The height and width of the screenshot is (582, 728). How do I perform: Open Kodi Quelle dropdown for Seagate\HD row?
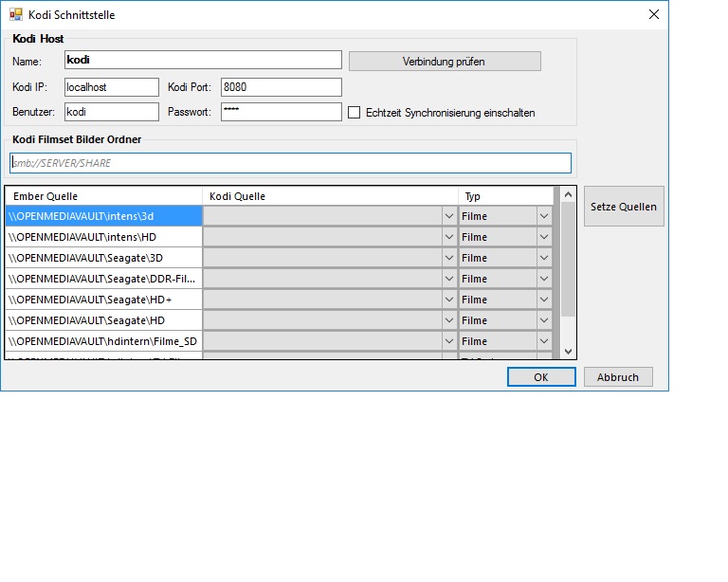coord(449,320)
